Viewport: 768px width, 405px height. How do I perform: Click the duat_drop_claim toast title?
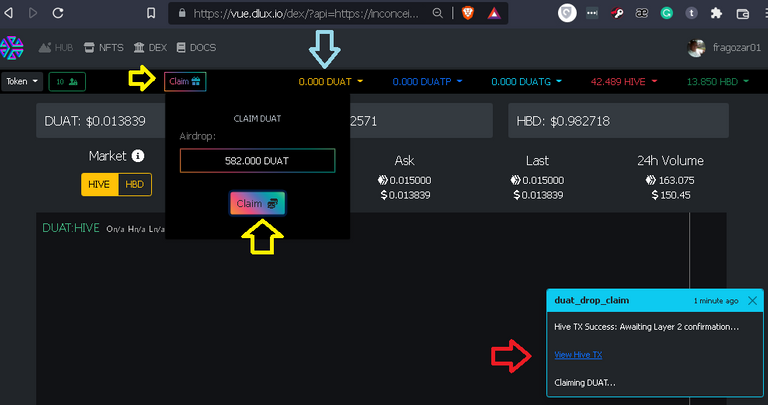[592, 300]
